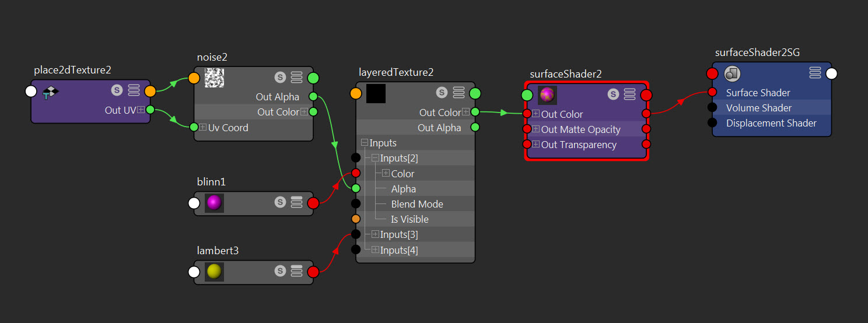Click noise2 Out Alpha output port
The image size is (868, 323).
pos(313,97)
